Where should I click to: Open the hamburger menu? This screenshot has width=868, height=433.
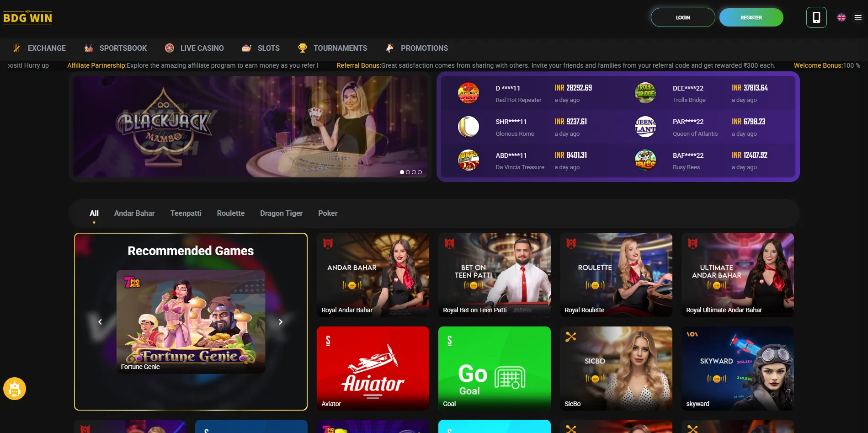858,17
